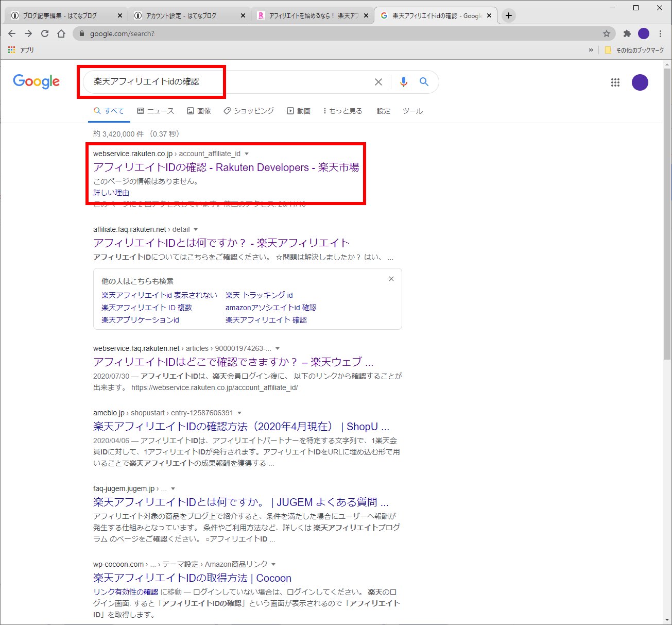Dismiss the 他の人はこちらも検索 box
672x625 pixels.
pyautogui.click(x=391, y=279)
